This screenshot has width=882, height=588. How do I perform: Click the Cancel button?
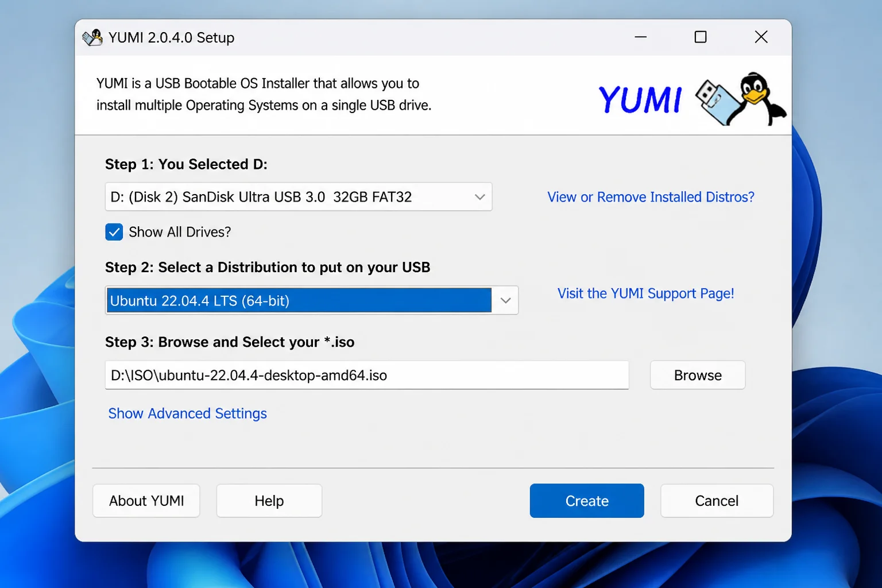pos(717,501)
